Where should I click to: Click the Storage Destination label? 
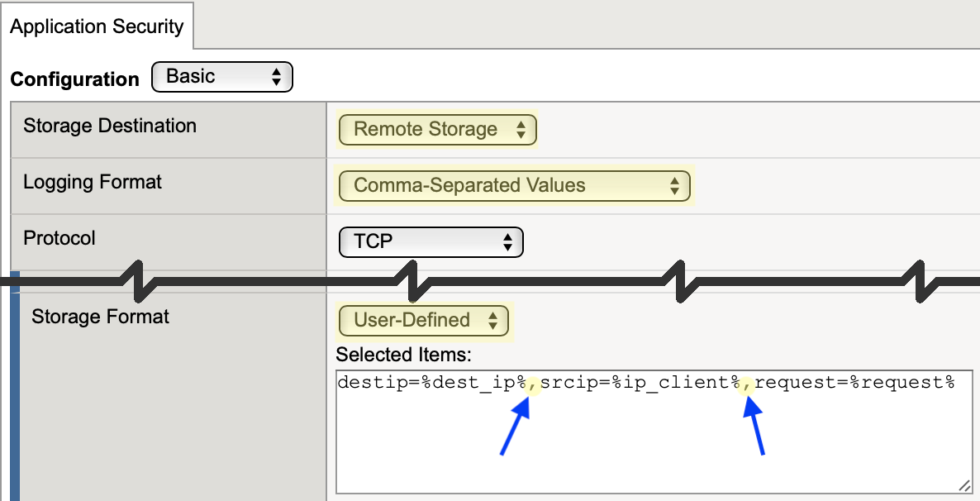click(110, 126)
